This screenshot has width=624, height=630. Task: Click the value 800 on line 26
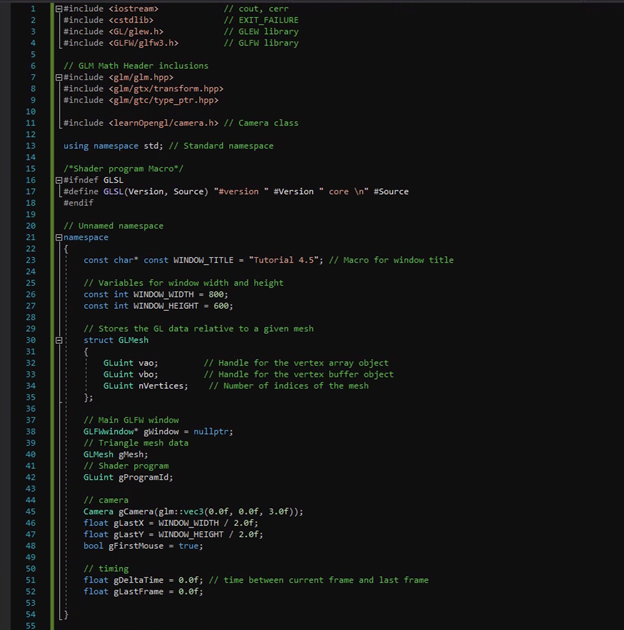pyautogui.click(x=216, y=295)
